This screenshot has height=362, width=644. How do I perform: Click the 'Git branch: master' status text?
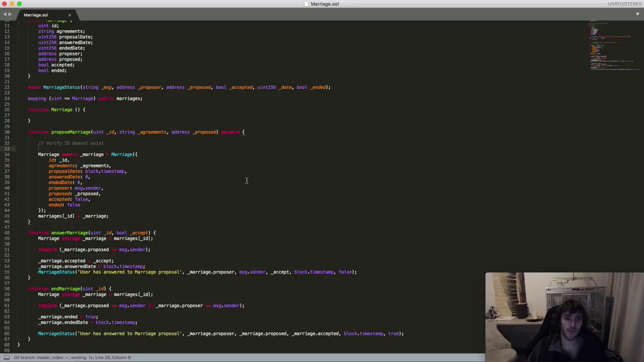tap(32, 357)
